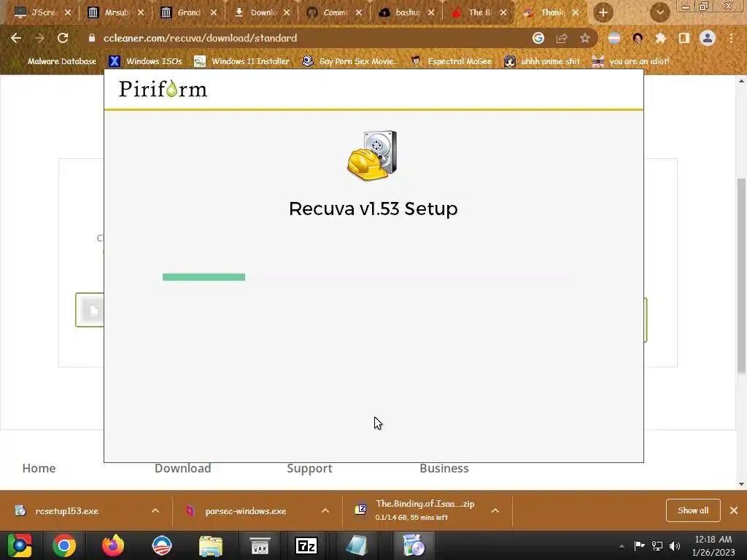Viewport: 747px width, 560px height.
Task: Open the trans flag extension icon
Action: [x=614, y=38]
